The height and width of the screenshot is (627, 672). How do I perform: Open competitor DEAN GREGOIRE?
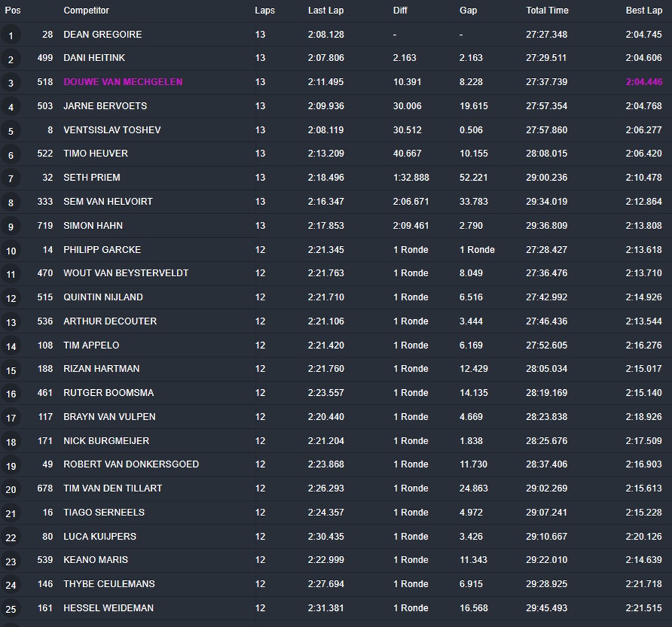tap(102, 34)
